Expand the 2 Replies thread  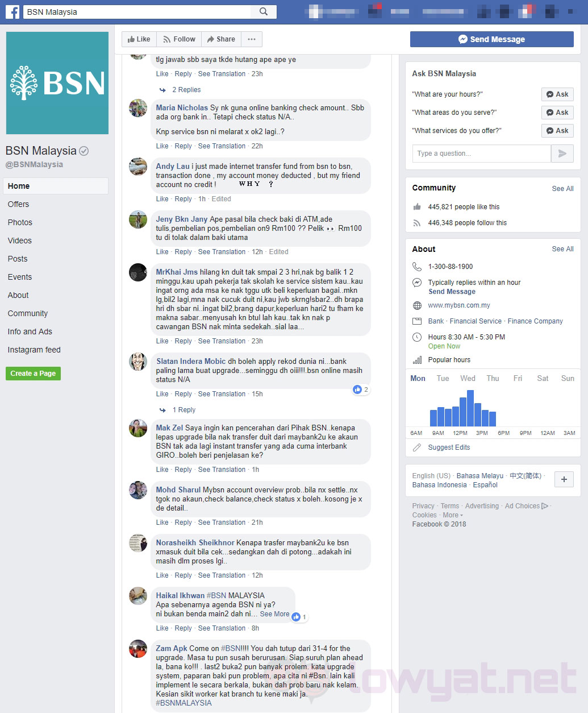point(186,90)
